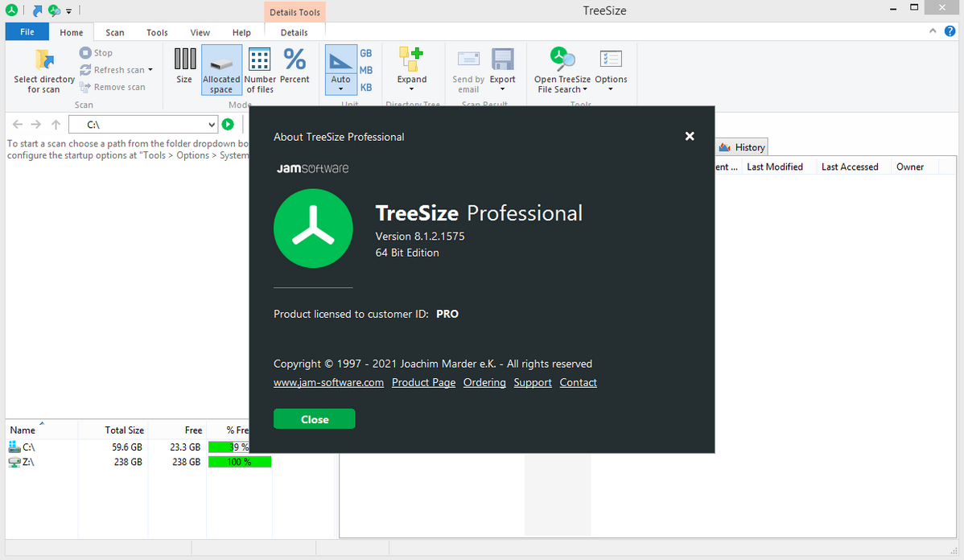
Task: Open the Export dropdown arrow
Action: 502,89
